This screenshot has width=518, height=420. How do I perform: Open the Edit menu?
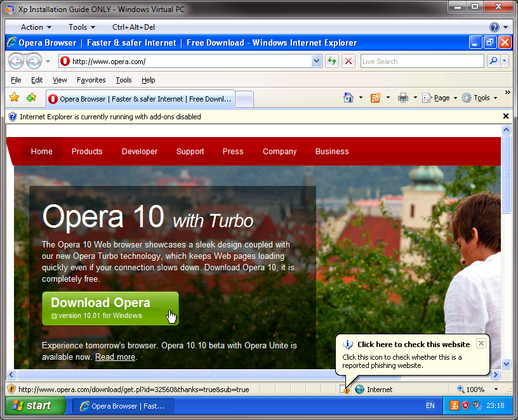(x=37, y=80)
